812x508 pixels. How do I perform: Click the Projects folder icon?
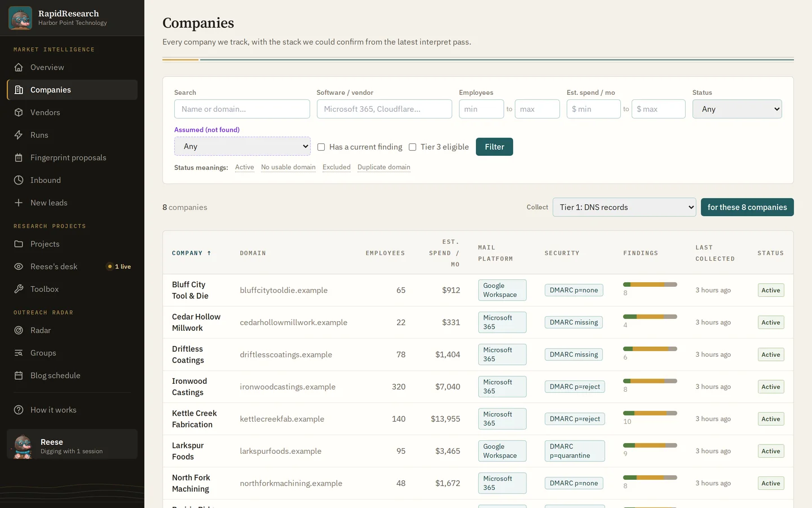click(19, 244)
